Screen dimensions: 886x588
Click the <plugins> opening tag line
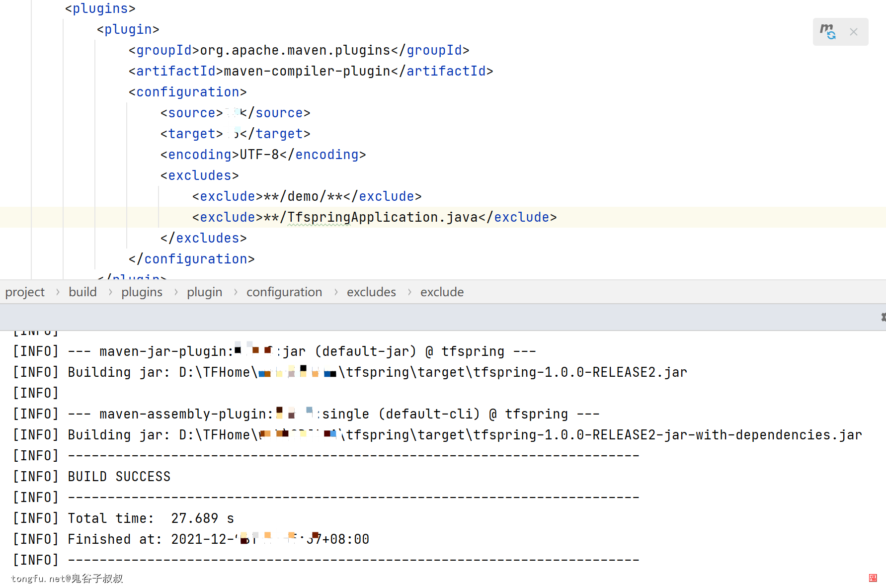coord(100,8)
